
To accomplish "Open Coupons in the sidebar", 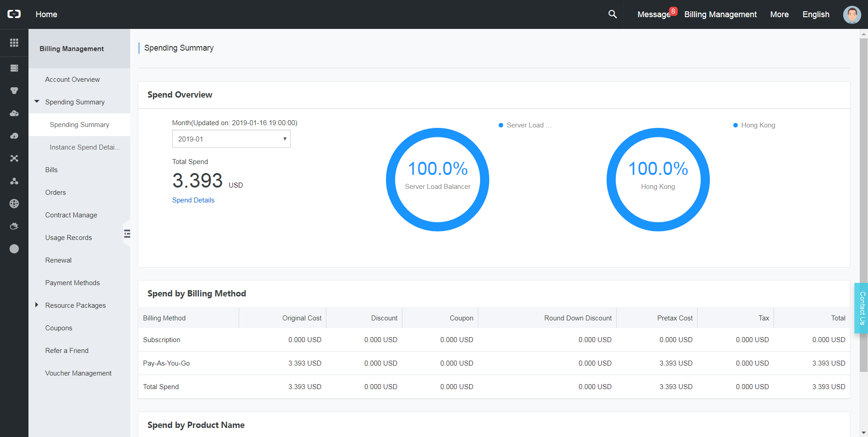I will tap(59, 328).
